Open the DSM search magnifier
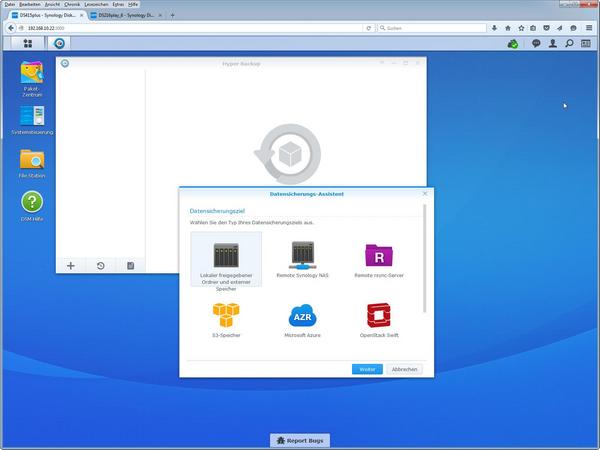 (x=569, y=43)
